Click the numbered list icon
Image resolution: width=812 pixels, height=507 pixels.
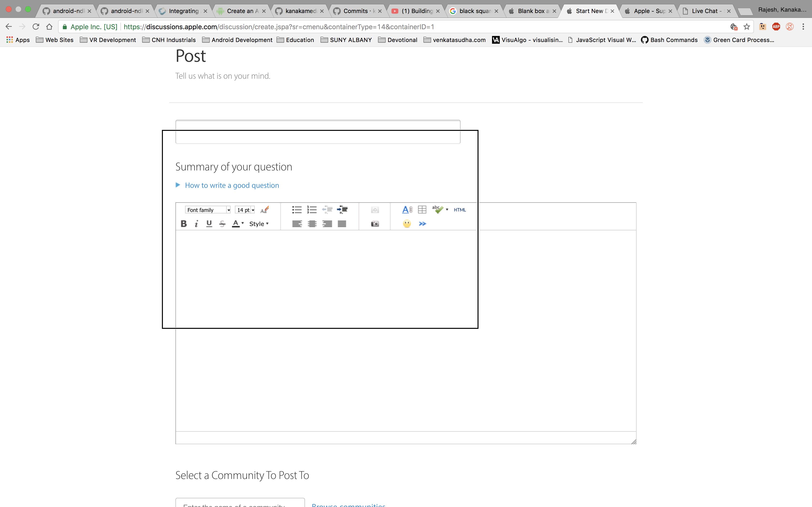coord(312,210)
